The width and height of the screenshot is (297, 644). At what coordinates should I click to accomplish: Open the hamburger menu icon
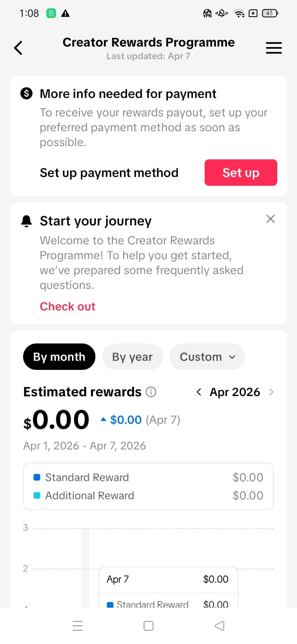click(x=274, y=48)
